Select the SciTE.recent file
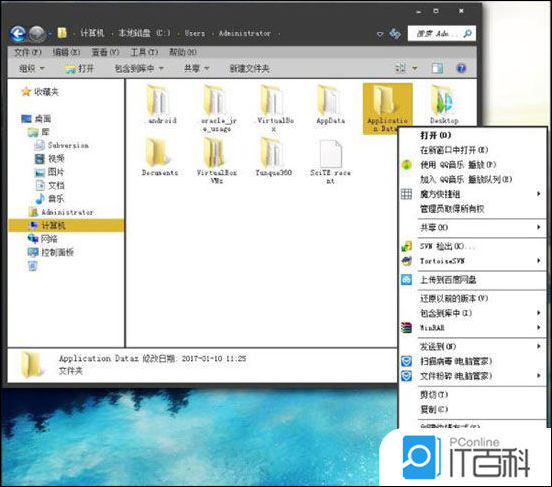Screen dimensions: 552x487 coord(330,161)
